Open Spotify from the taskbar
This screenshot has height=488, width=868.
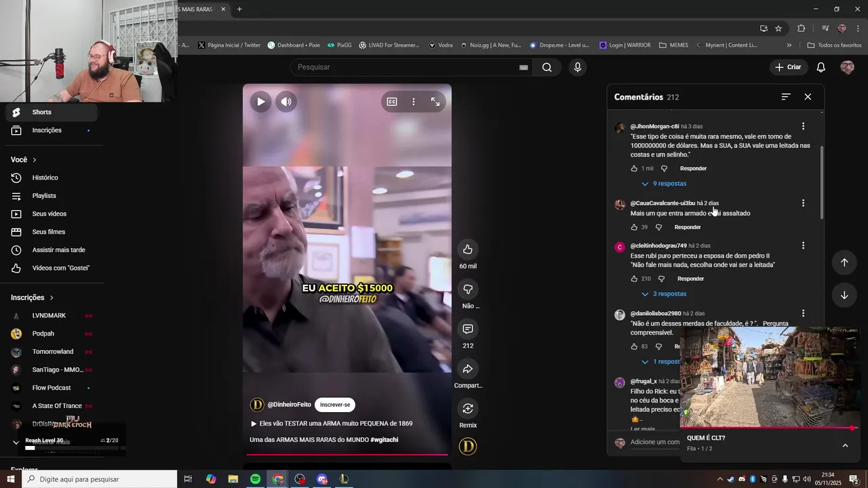[255, 479]
